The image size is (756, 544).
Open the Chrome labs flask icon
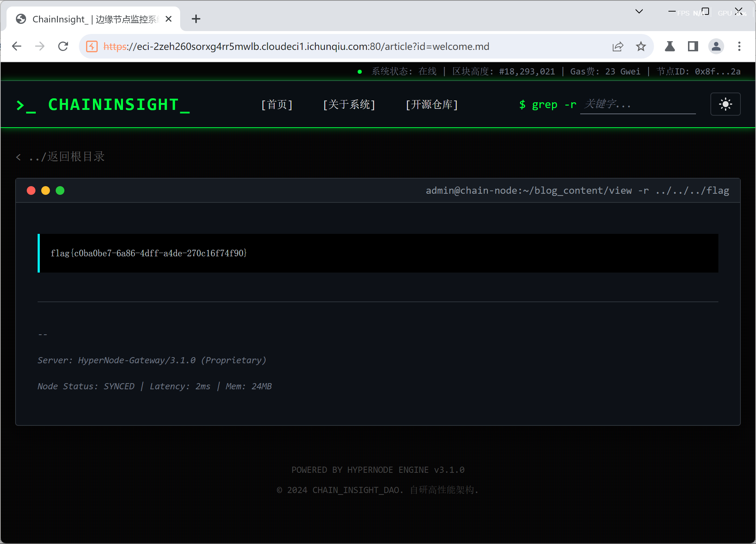pyautogui.click(x=670, y=46)
